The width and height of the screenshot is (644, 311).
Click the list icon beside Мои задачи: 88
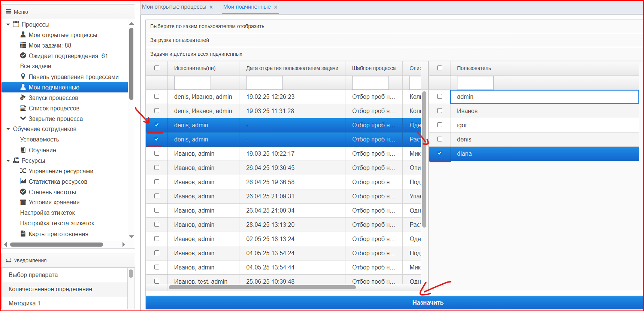[23, 45]
